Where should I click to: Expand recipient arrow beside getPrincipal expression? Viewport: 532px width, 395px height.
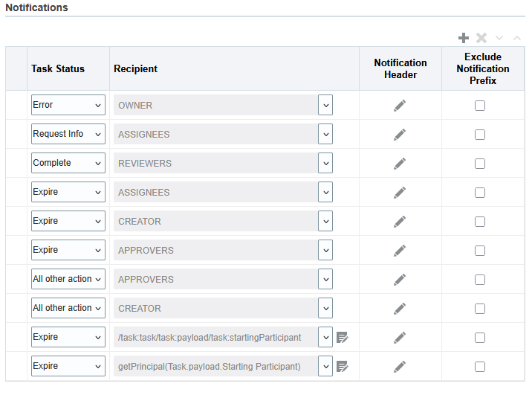pos(325,366)
